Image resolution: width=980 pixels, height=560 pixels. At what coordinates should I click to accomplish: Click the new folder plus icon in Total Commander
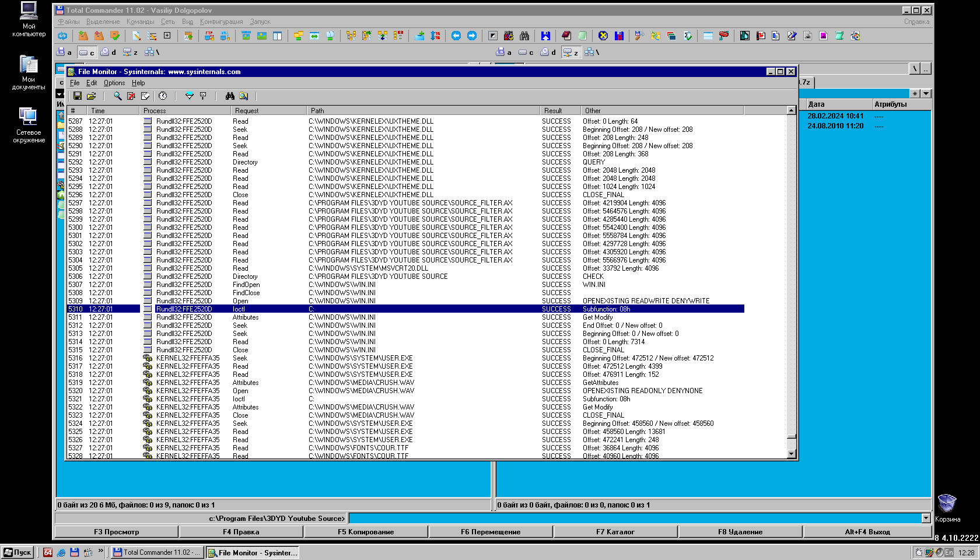419,36
